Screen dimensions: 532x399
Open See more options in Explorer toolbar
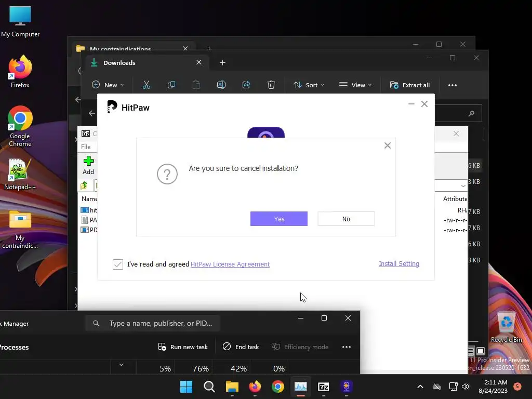pos(453,85)
